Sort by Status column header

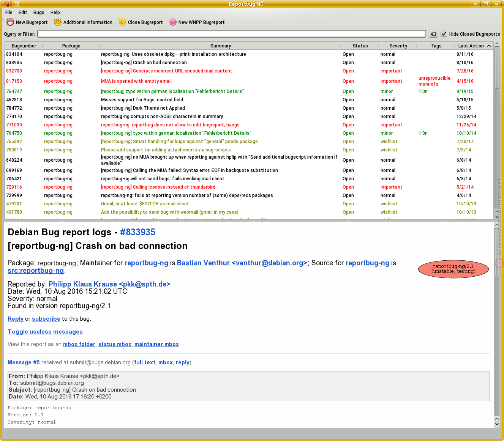point(360,46)
